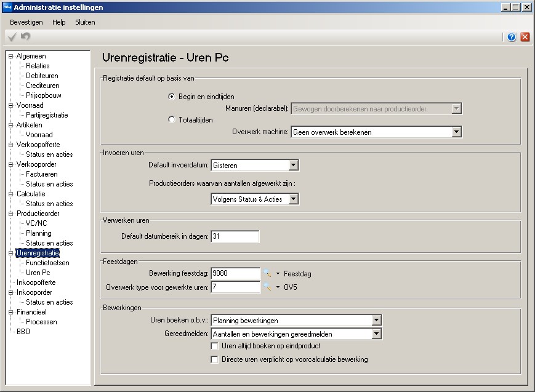Click the undo arrow toolbar icon
535x392 pixels.
[x=26, y=36]
